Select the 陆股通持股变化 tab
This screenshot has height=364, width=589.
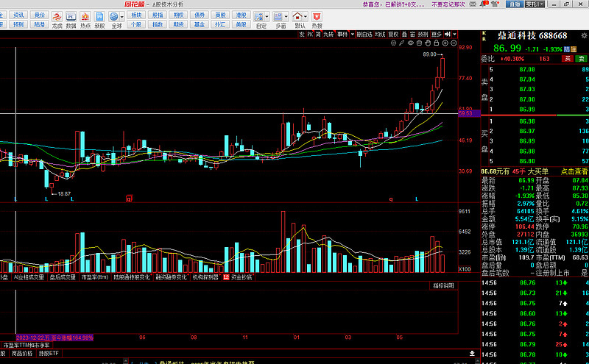(x=132, y=277)
